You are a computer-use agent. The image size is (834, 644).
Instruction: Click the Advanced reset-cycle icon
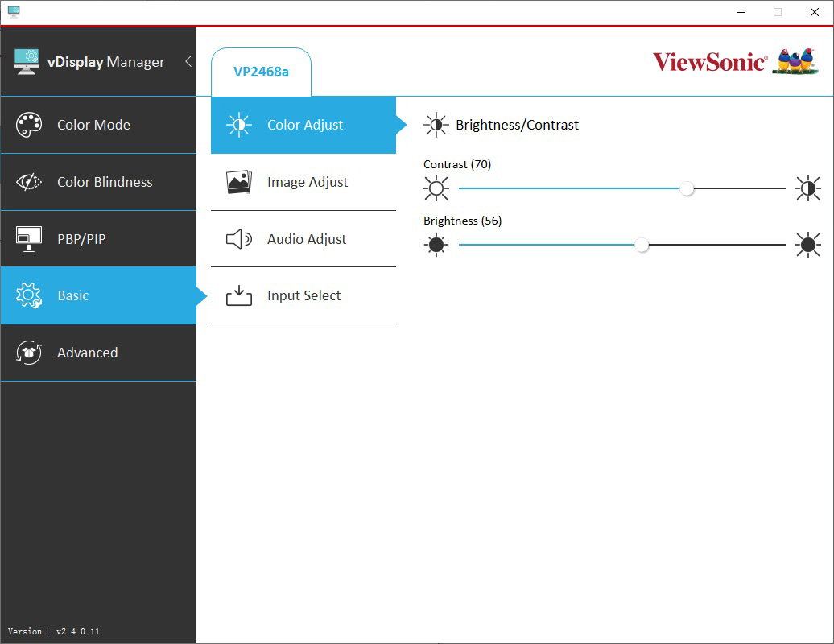pos(29,353)
